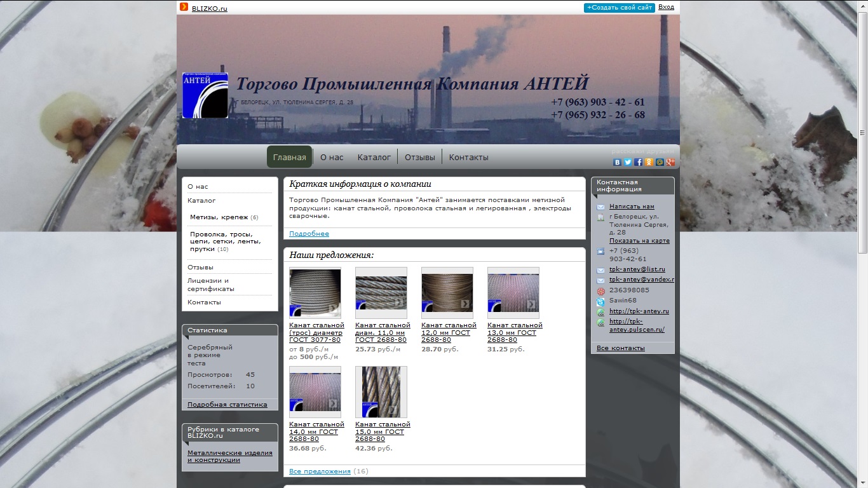Click tpk-antey@yandex email link
The width and height of the screenshot is (868, 488).
(642, 280)
